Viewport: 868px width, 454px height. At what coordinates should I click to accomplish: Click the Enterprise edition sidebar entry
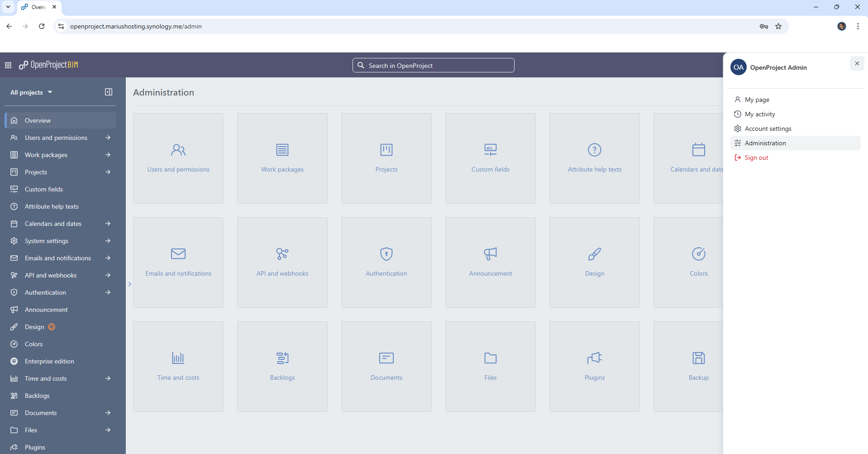[49, 361]
